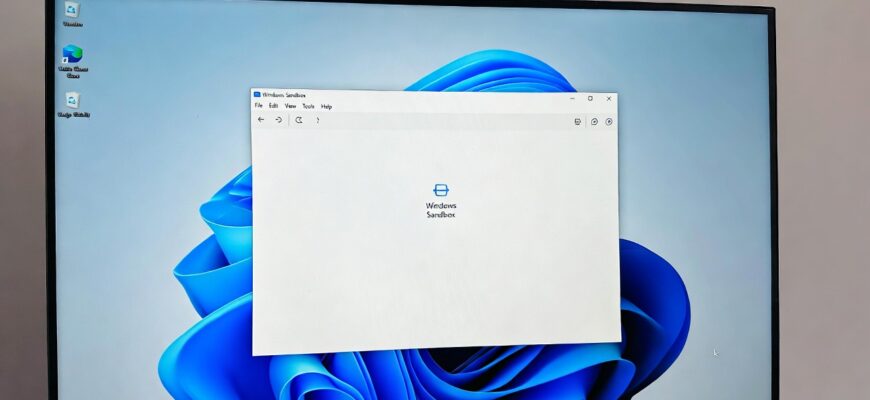Click the back arrow in the toolbar

coord(261,119)
